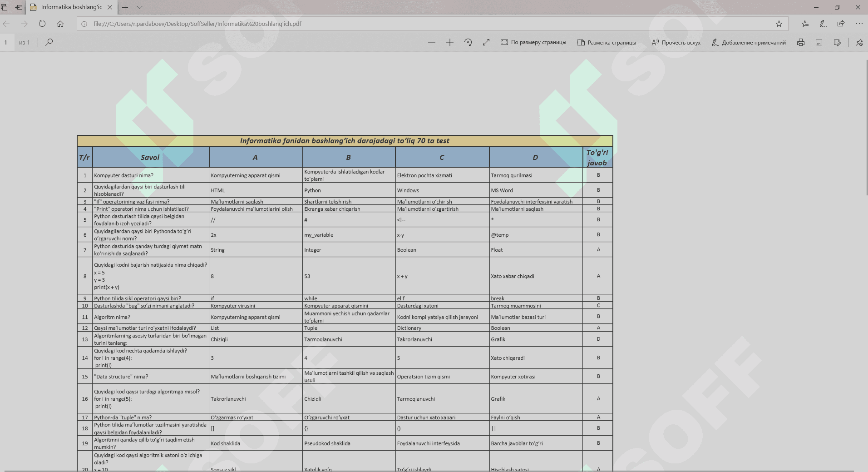
Task: Print the PDF document
Action: coord(801,42)
